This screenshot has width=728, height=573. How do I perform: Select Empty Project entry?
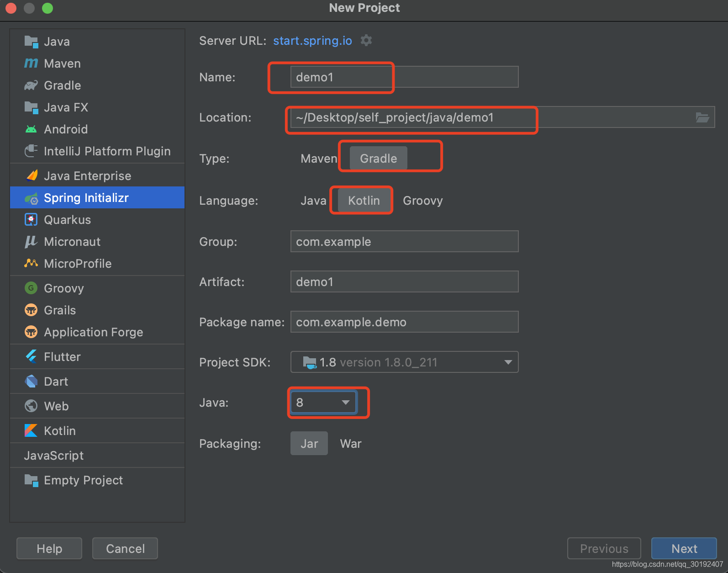[97, 480]
